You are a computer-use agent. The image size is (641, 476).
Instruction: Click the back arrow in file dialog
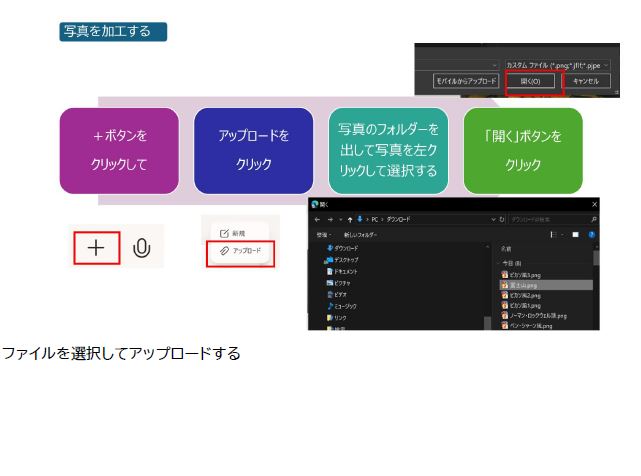[316, 218]
